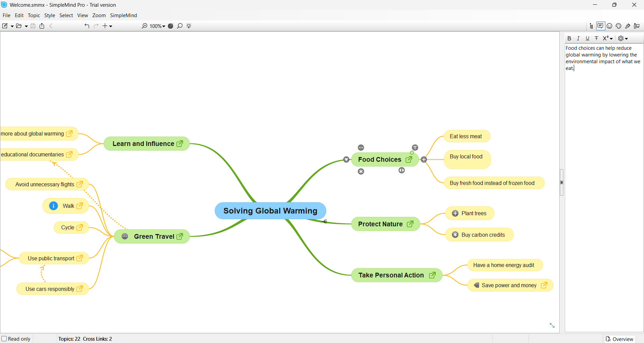Screen dimensions: 644x343
Task: Open the File menu
Action: coord(6,15)
